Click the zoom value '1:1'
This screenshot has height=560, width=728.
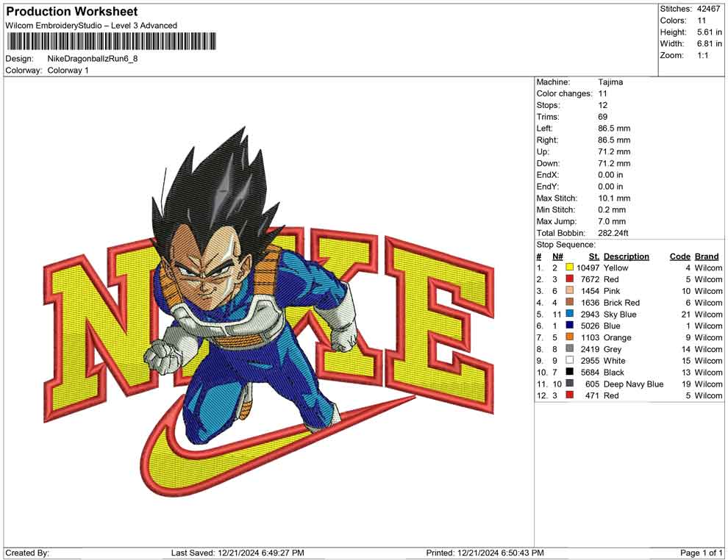point(702,55)
